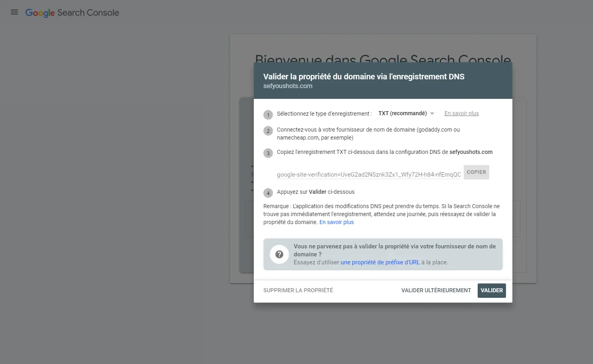Click 'Vous ne parvenez pas à valider' help text
This screenshot has width=593, height=364.
395,250
